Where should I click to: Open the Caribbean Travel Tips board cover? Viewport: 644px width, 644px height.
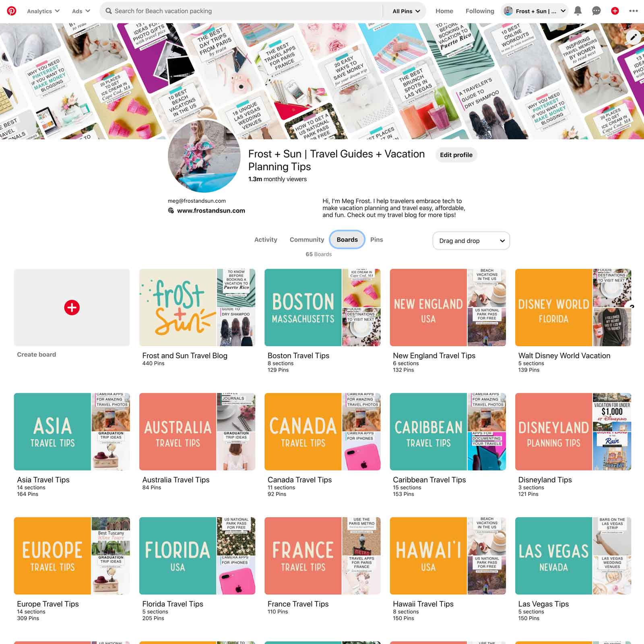click(428, 431)
